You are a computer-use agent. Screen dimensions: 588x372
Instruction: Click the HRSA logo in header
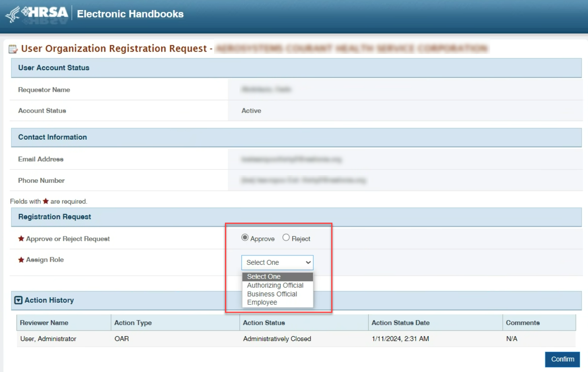[37, 14]
